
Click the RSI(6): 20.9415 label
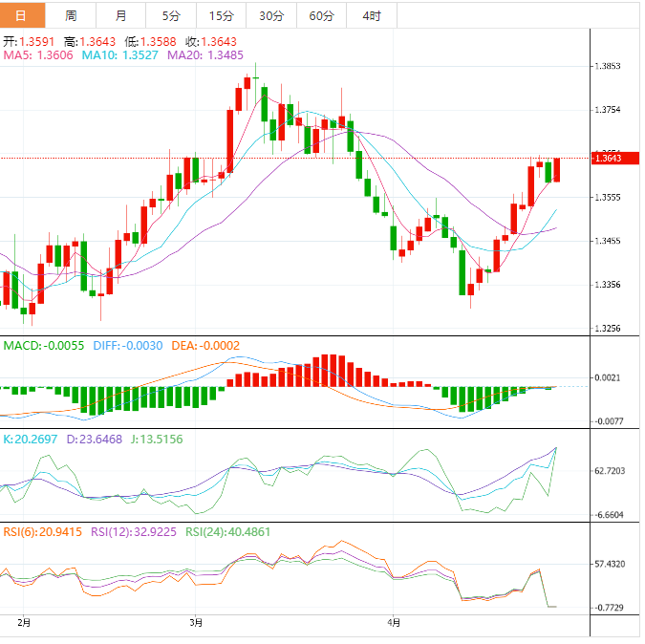42,532
